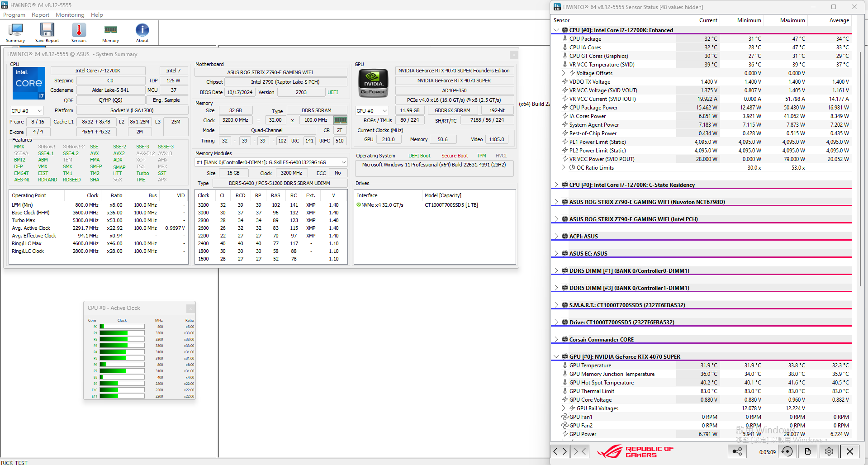Select the CPU Package Power sensor row
The height and width of the screenshot is (465, 868).
[701, 108]
